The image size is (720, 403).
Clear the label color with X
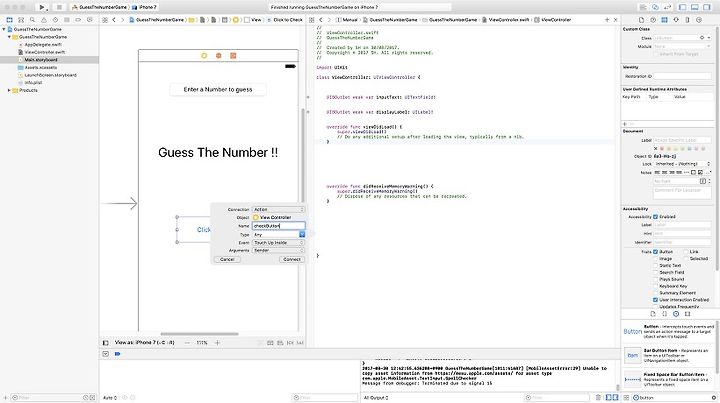pos(655,149)
